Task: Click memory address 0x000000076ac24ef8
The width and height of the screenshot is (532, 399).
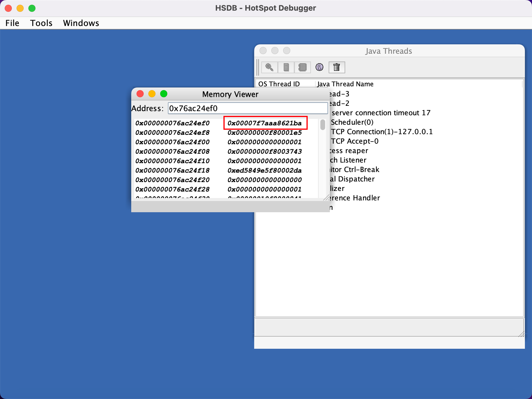Action: pos(172,133)
